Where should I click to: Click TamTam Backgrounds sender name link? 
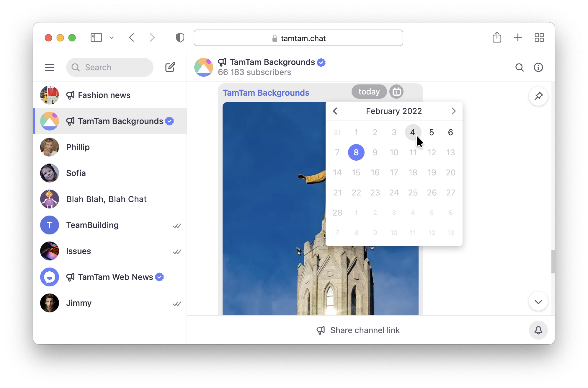(x=266, y=93)
